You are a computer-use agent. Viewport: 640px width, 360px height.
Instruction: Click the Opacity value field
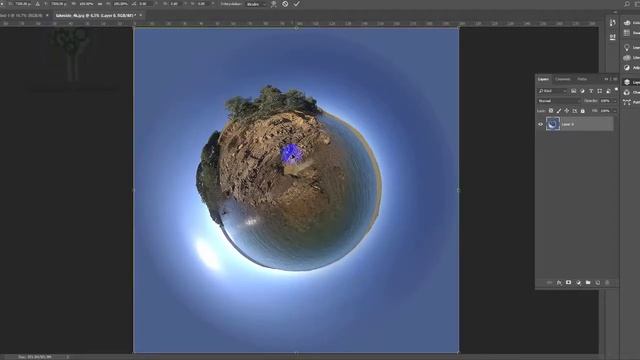pos(605,101)
